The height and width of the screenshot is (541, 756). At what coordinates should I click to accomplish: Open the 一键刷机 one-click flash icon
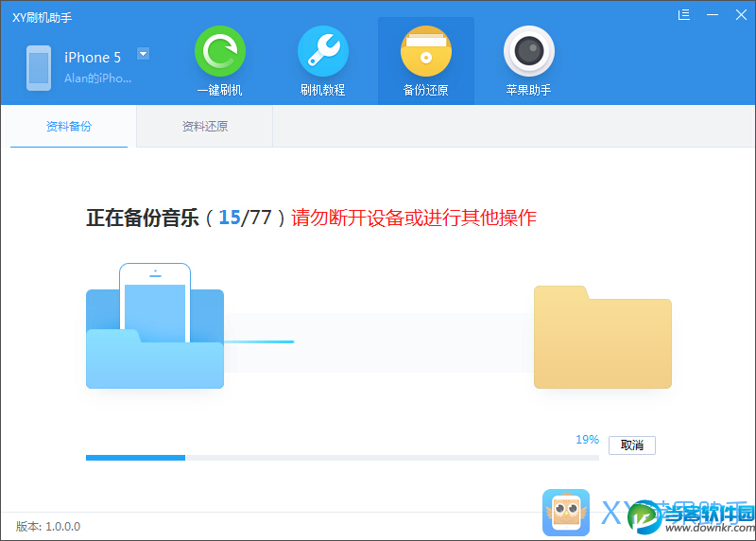220,51
